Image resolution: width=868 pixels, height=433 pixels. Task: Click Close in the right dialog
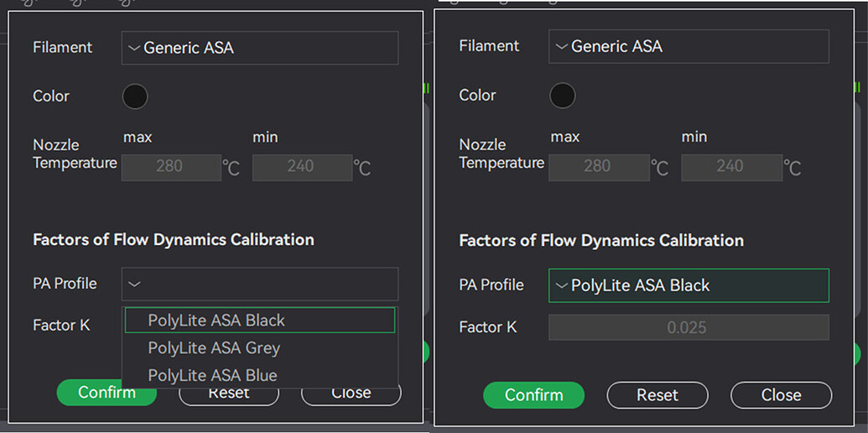click(781, 395)
